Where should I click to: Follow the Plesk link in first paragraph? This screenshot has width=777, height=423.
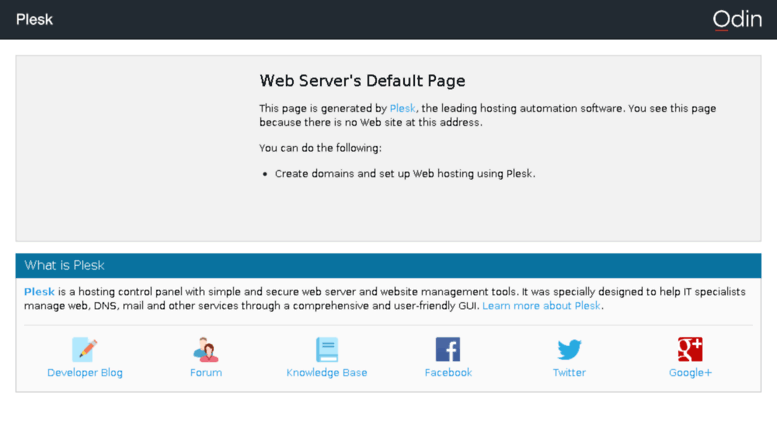coord(402,108)
